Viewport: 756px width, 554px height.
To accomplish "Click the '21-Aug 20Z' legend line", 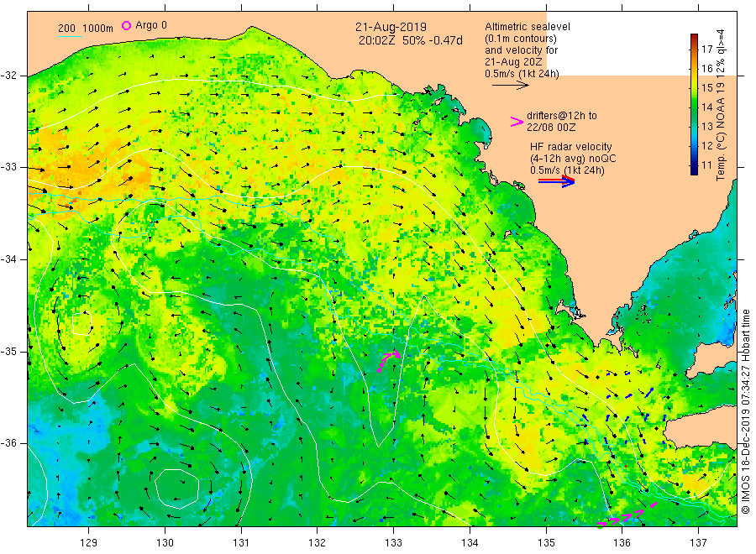I will [x=513, y=62].
